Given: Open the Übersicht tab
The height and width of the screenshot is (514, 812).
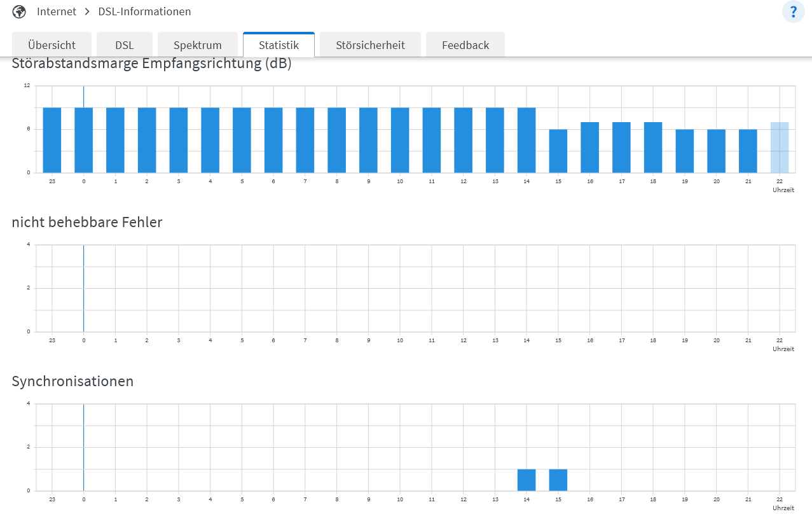Looking at the screenshot, I should pyautogui.click(x=52, y=45).
